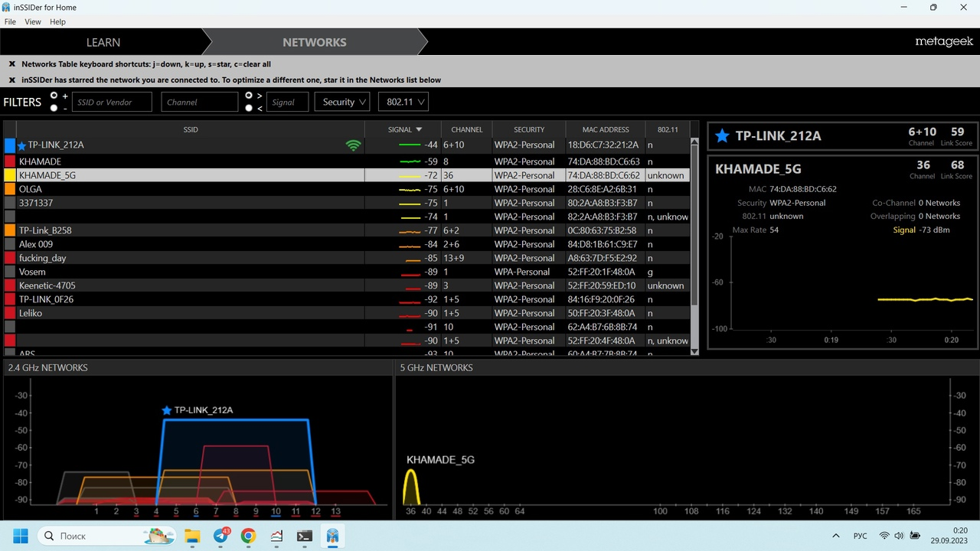Select the KHAMADE network row
Image resolution: width=980 pixels, height=551 pixels.
(x=347, y=161)
